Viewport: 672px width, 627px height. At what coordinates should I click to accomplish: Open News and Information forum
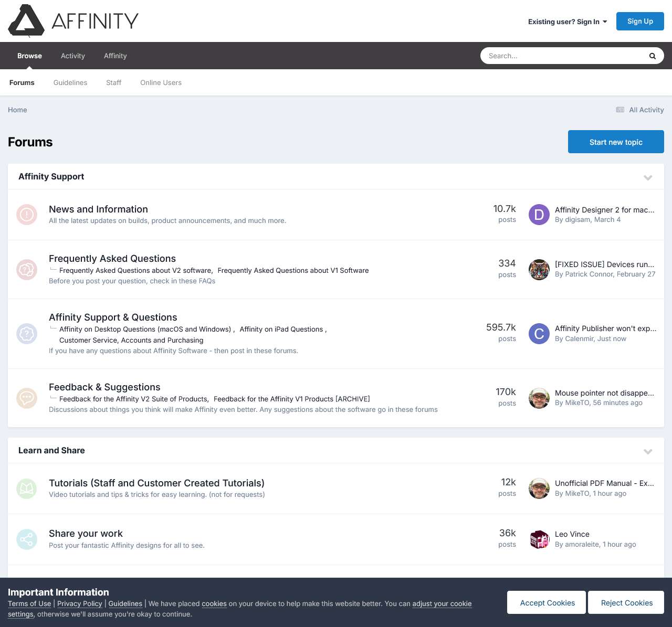point(98,209)
